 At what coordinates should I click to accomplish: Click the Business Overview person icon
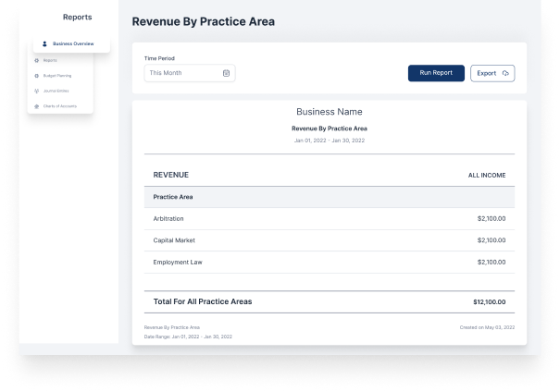[45, 43]
